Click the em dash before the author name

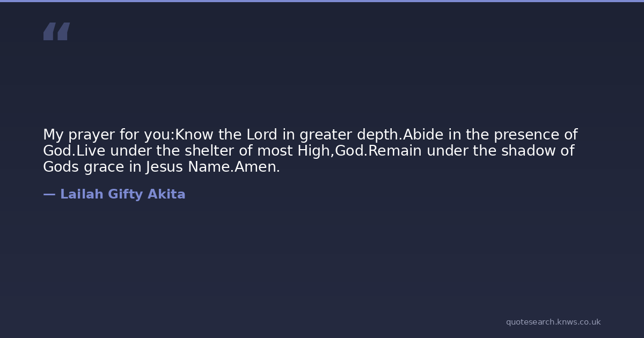coord(49,195)
